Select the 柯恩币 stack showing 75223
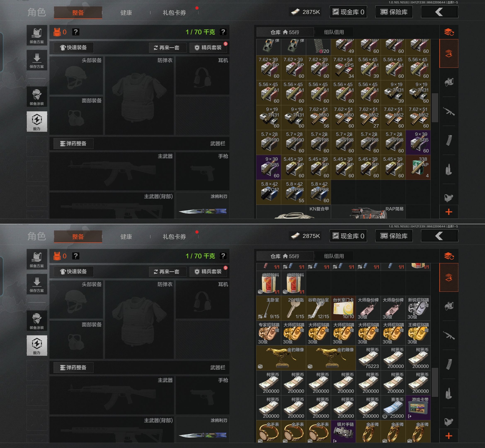The height and width of the screenshot is (448, 485). coord(368,358)
